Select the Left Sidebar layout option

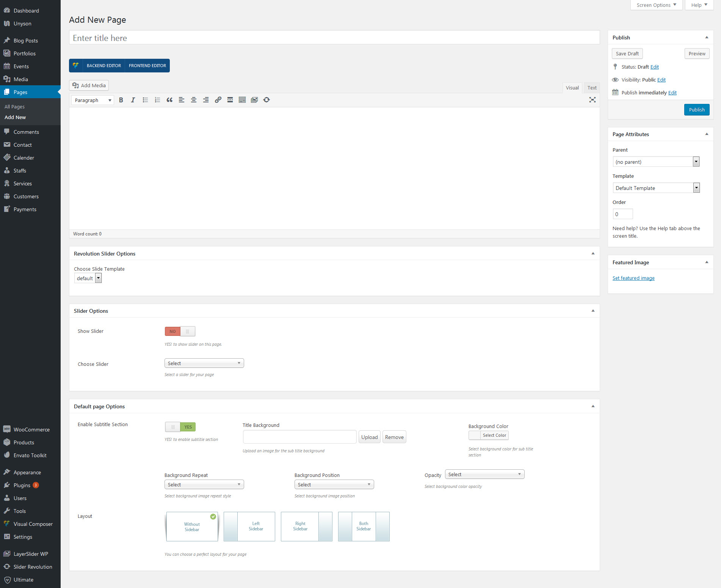click(x=249, y=526)
